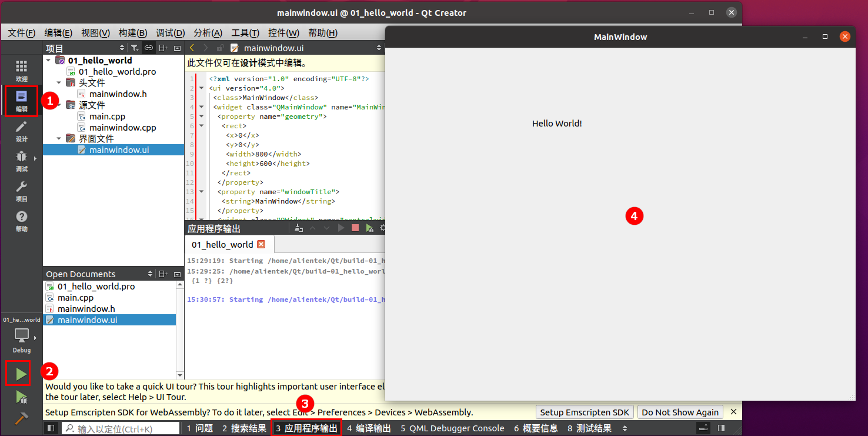The width and height of the screenshot is (868, 436).
Task: Run the project with green play button
Action: coord(21,374)
